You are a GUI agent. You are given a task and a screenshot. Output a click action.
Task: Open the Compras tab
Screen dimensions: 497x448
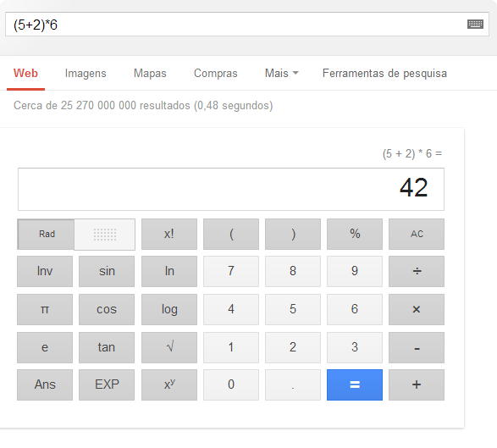(x=216, y=73)
